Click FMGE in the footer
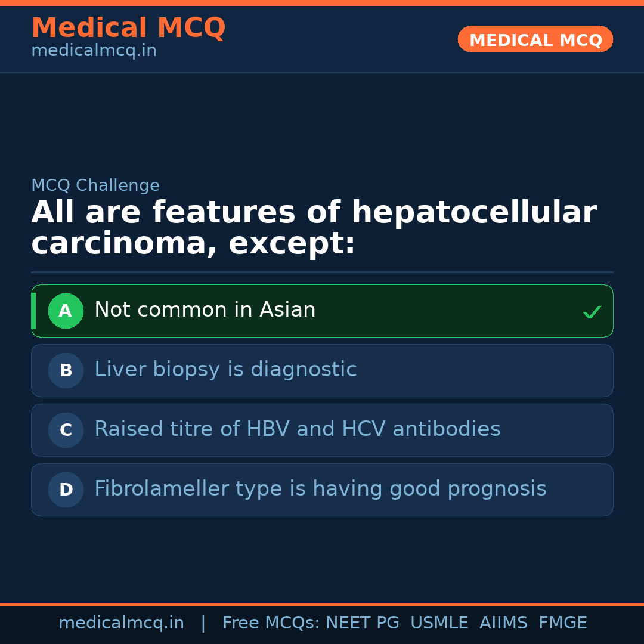This screenshot has height=644, width=644. (562, 623)
